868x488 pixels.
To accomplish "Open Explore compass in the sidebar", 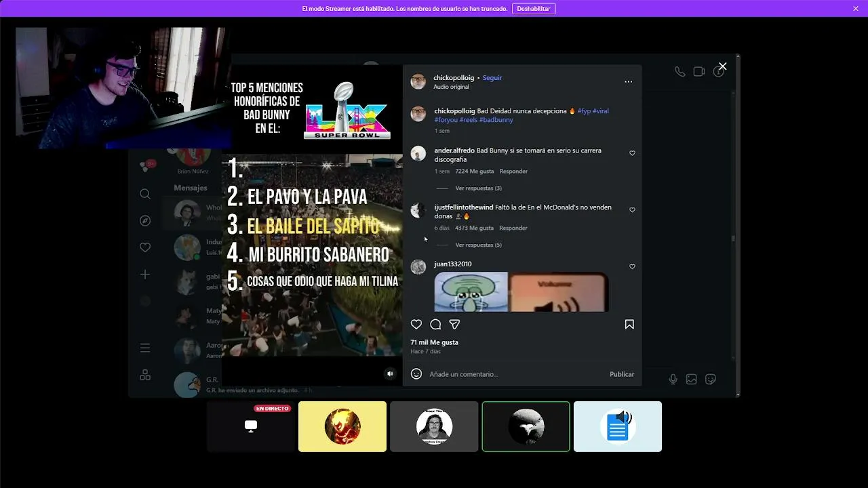I will point(145,221).
